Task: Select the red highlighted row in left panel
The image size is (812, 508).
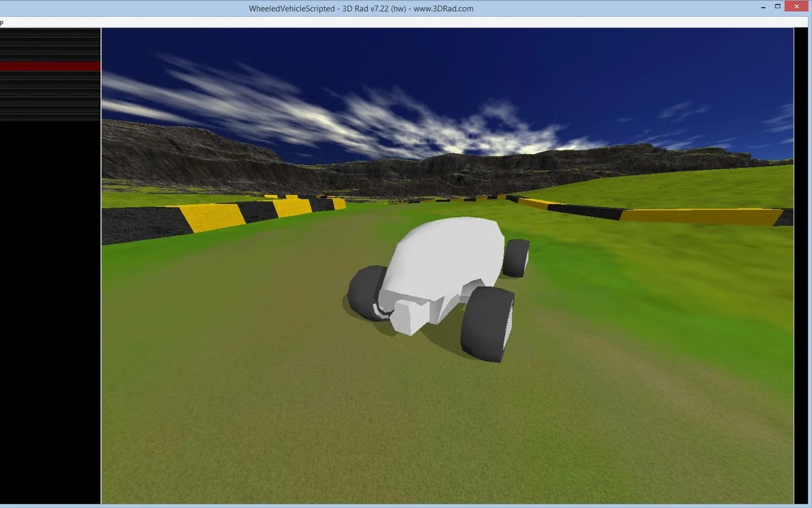Action: click(x=50, y=67)
